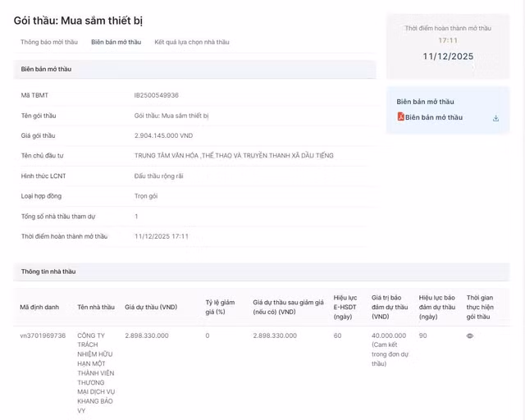Click the eye icon in the contractor row
Viewport: 525px width, 420px height.
[470, 336]
